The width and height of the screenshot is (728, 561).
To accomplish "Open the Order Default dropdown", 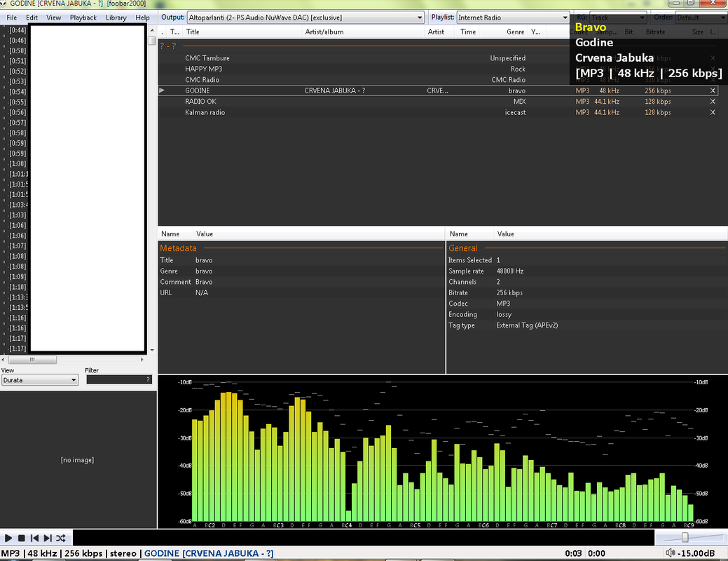I will pyautogui.click(x=701, y=18).
